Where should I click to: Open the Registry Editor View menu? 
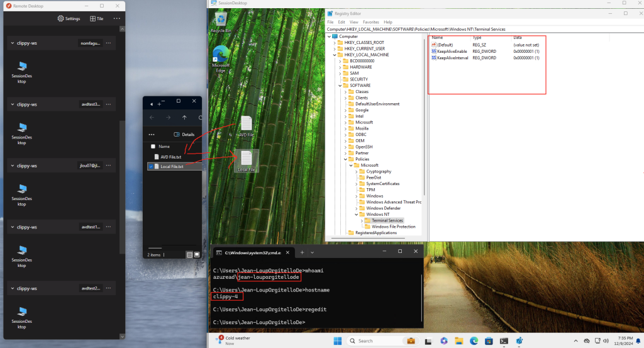[354, 22]
